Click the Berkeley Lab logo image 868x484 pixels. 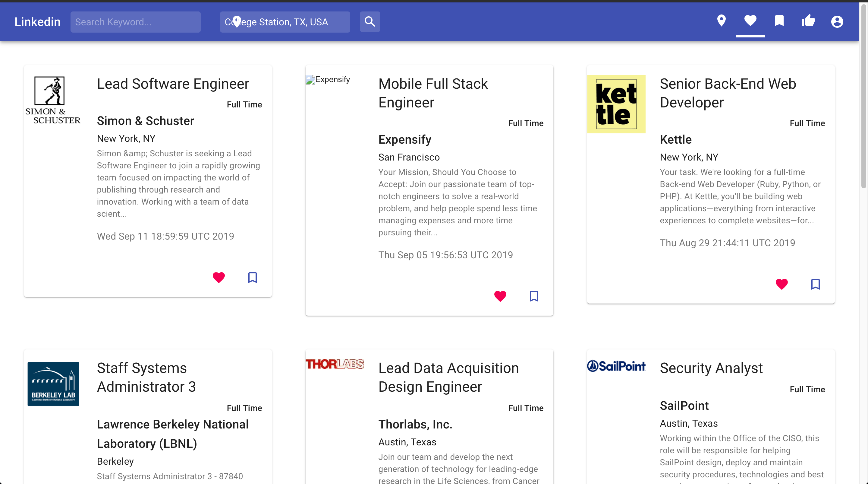tap(53, 384)
